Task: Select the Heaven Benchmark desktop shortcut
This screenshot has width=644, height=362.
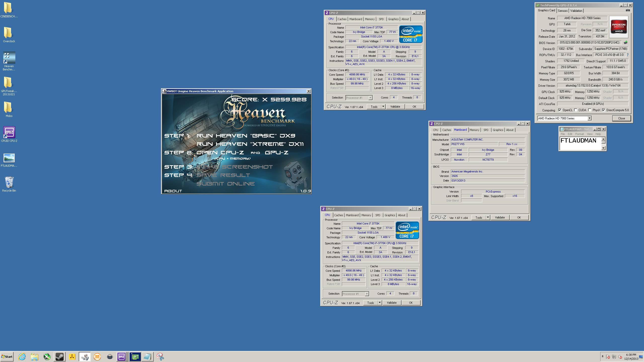Action: coord(9,61)
